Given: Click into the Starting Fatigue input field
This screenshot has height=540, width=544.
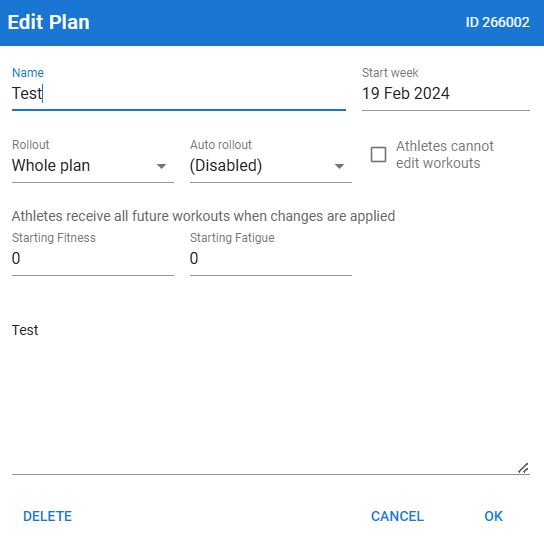Looking at the screenshot, I should click(271, 259).
